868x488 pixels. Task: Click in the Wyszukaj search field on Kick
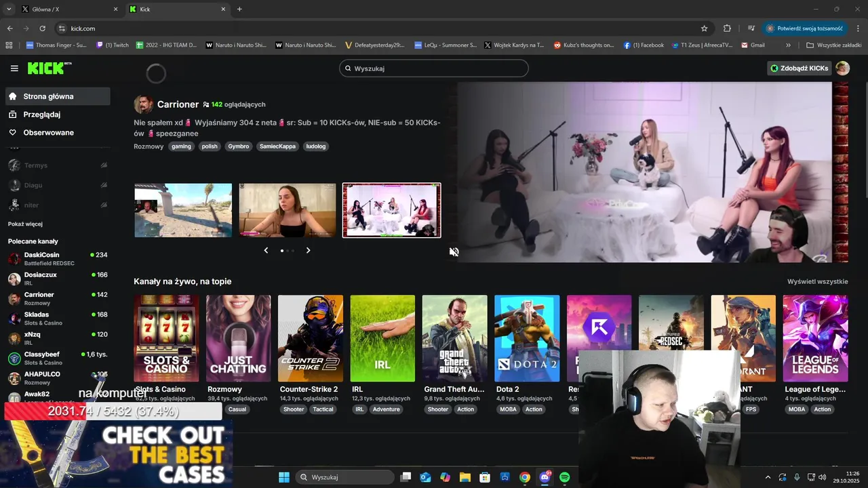pos(434,68)
